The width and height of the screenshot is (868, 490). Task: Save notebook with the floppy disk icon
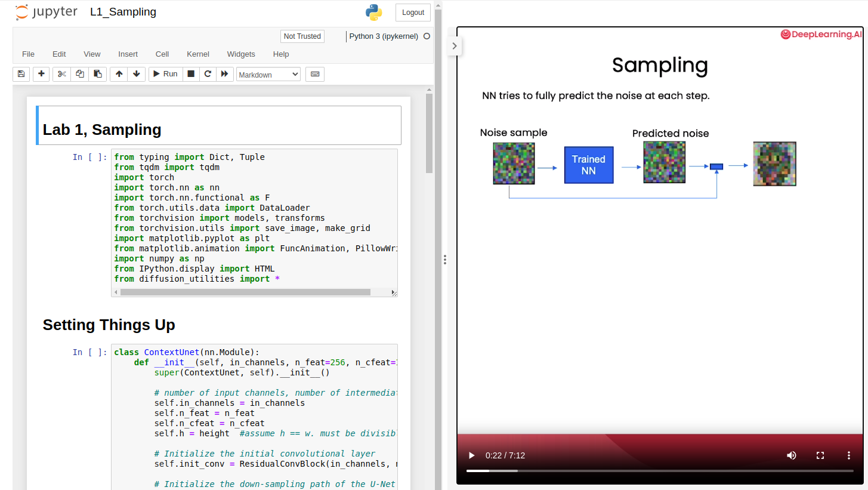click(21, 74)
